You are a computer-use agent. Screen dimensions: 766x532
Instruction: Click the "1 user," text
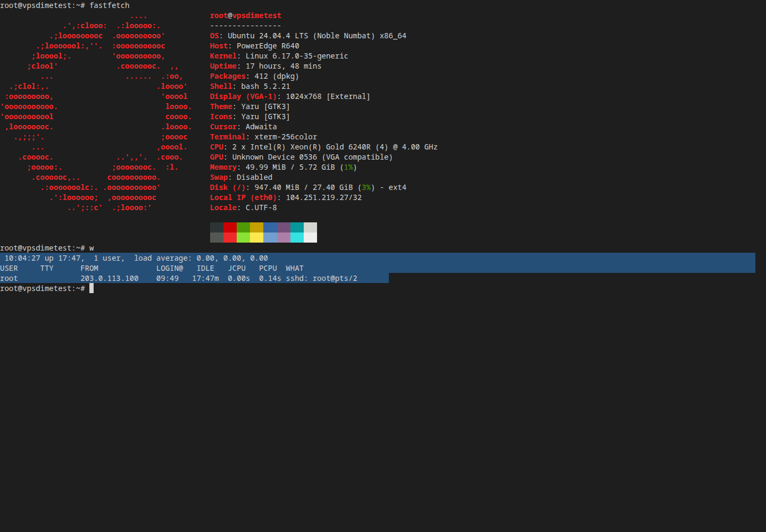click(109, 258)
